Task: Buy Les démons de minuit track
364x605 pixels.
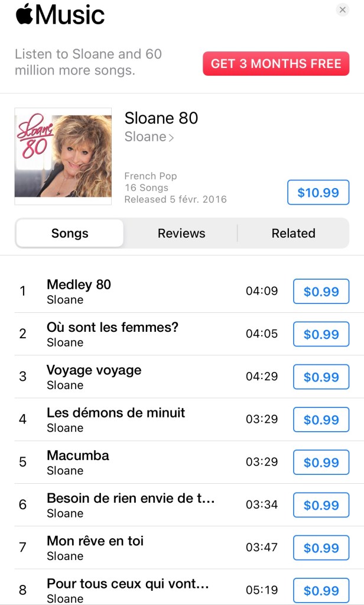Action: (321, 419)
